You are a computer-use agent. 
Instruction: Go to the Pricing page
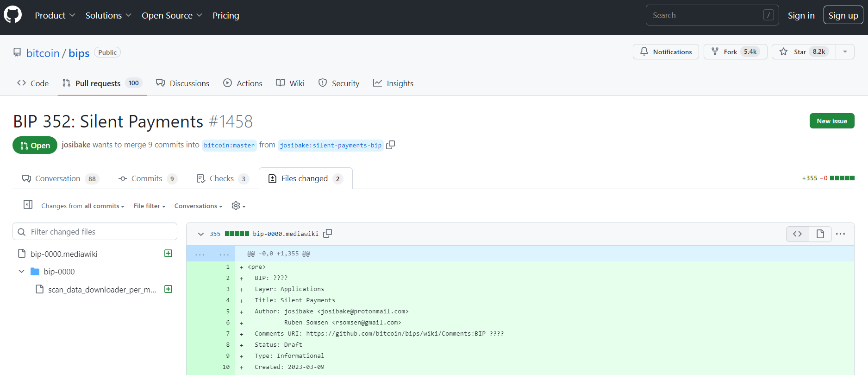[x=226, y=15]
